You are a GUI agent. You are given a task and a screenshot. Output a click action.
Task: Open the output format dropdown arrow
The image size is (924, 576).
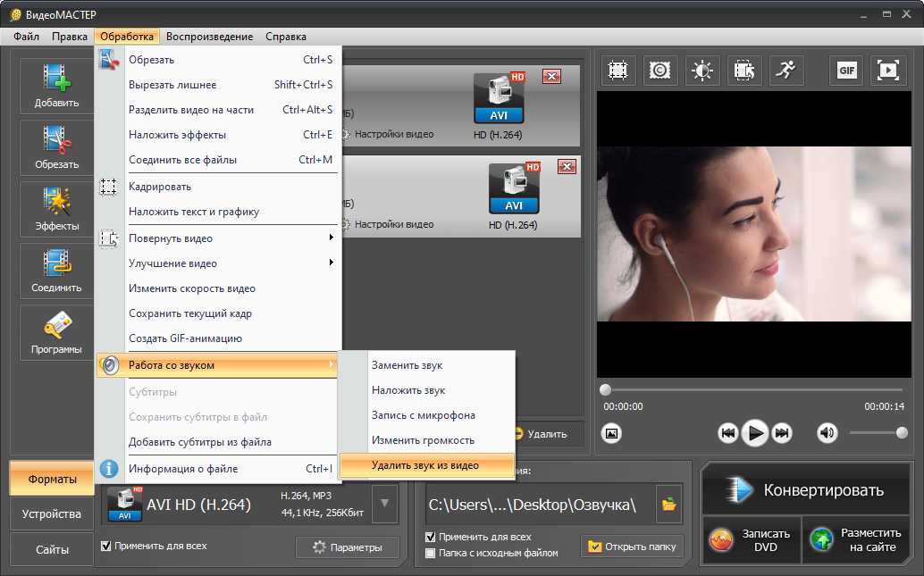click(385, 504)
